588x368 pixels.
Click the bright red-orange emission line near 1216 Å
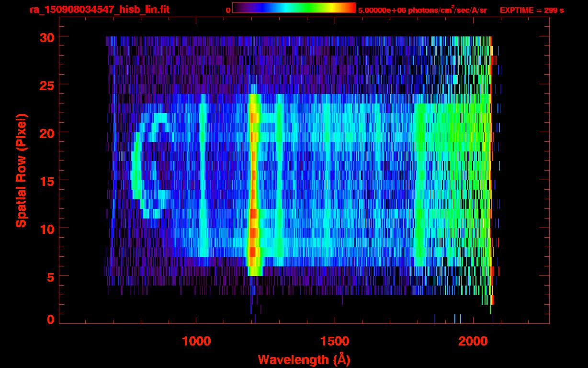click(254, 184)
